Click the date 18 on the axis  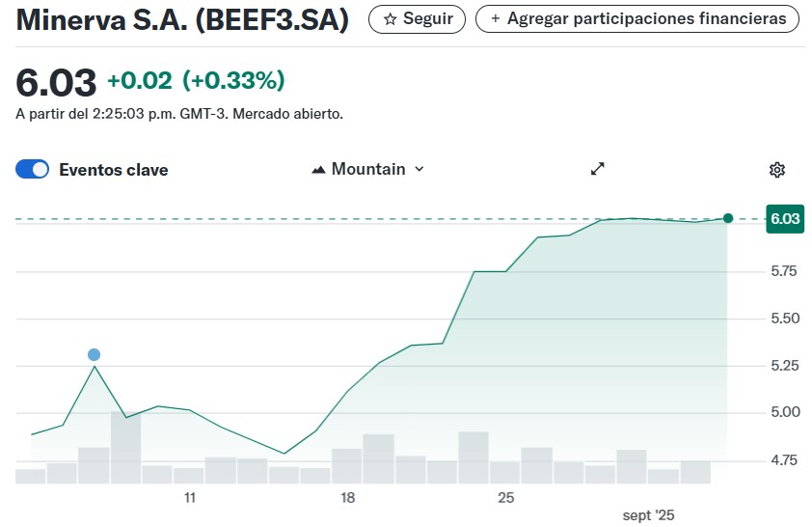(x=347, y=498)
